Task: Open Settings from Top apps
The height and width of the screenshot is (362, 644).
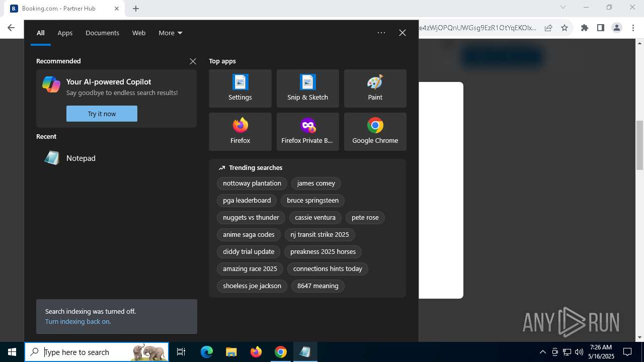Action: (x=240, y=88)
